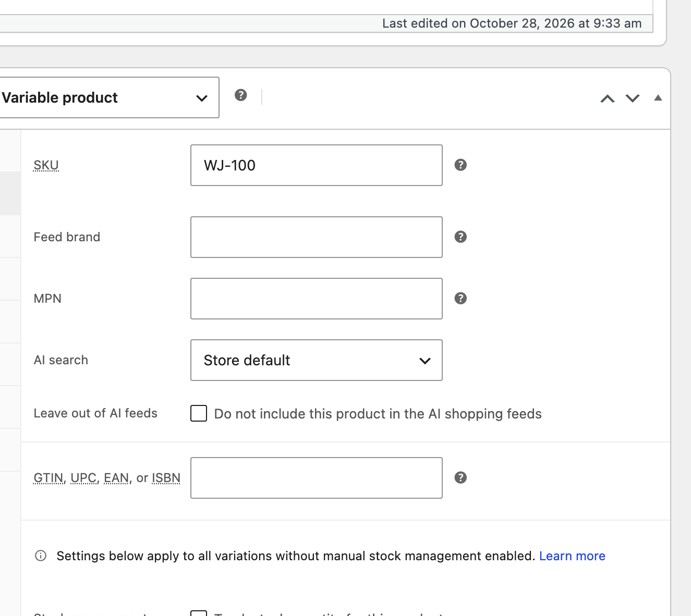Click the 'Leave out of AI feeds' label

coord(95,413)
